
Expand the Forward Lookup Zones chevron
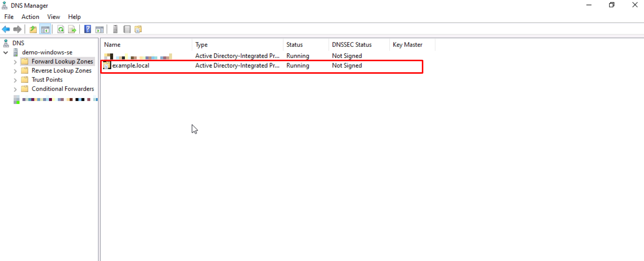click(x=15, y=62)
